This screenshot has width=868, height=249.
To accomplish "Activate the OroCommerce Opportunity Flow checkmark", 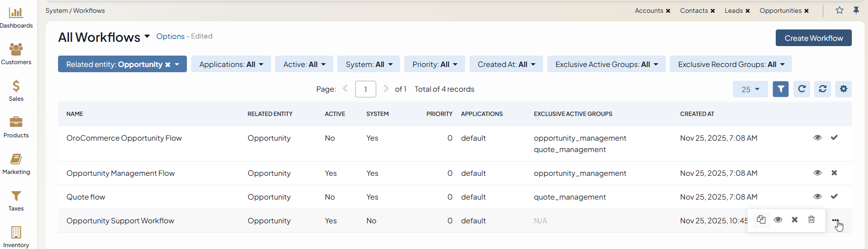I will pyautogui.click(x=834, y=138).
